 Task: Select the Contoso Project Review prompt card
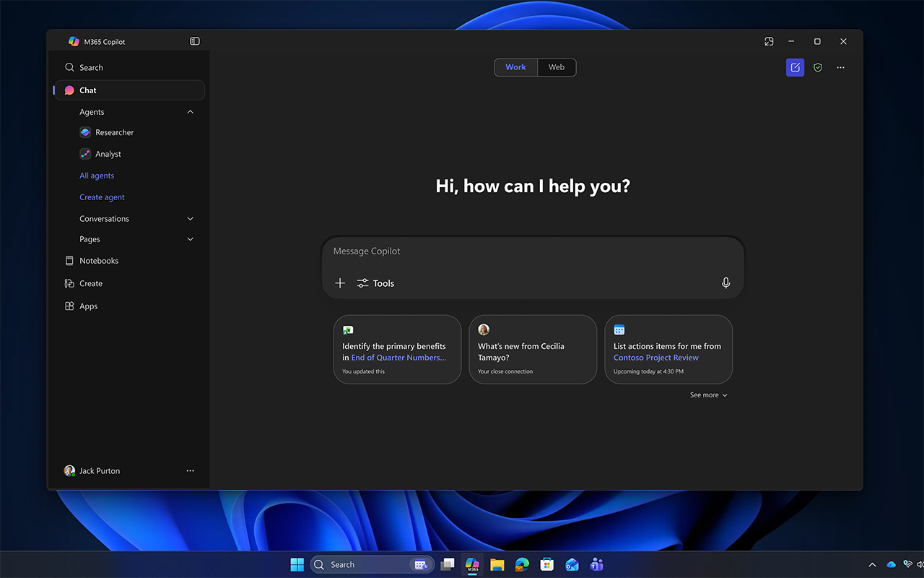tap(668, 349)
